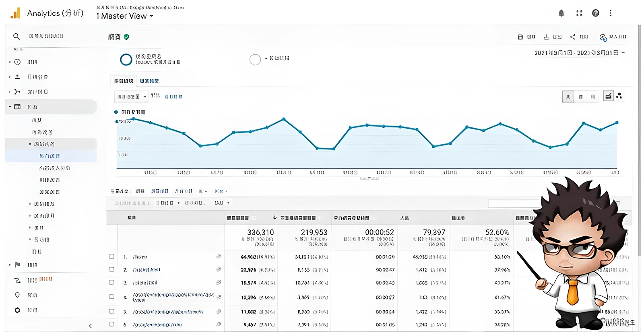Switch to the motion chart icon
The image size is (644, 332).
(619, 96)
